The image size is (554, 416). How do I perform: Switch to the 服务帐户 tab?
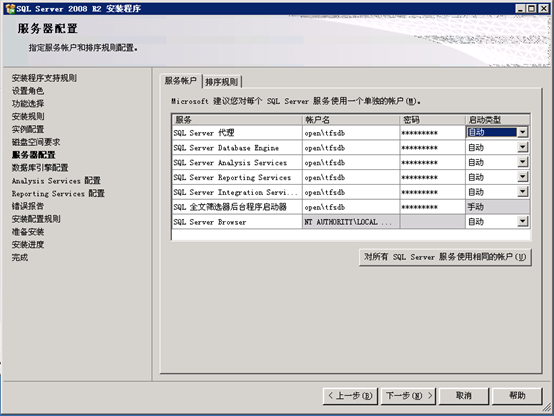tap(181, 81)
